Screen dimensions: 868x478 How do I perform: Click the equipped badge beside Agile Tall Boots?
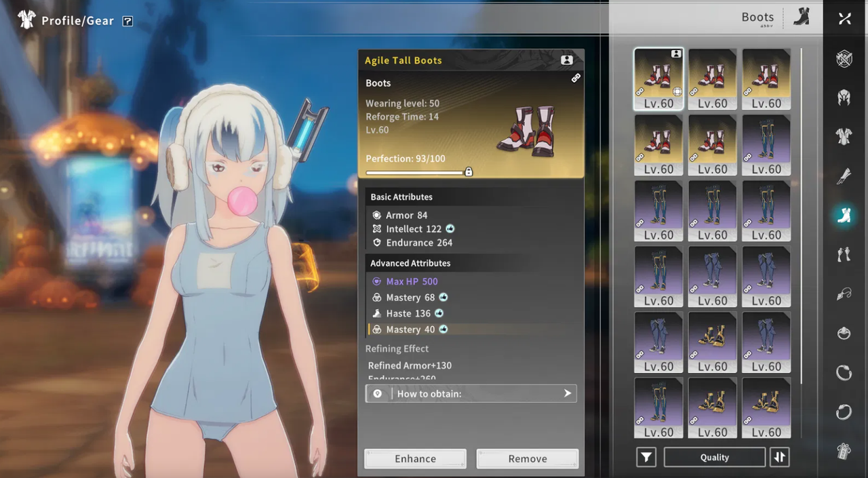click(567, 60)
